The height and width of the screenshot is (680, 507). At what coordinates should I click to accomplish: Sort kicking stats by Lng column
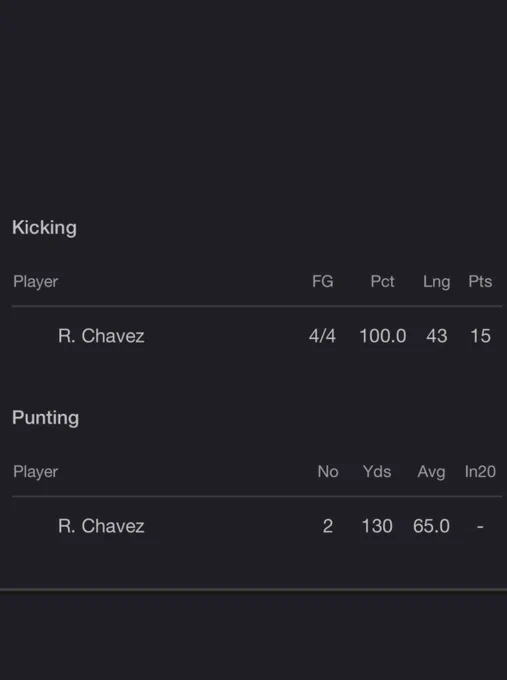coord(436,282)
